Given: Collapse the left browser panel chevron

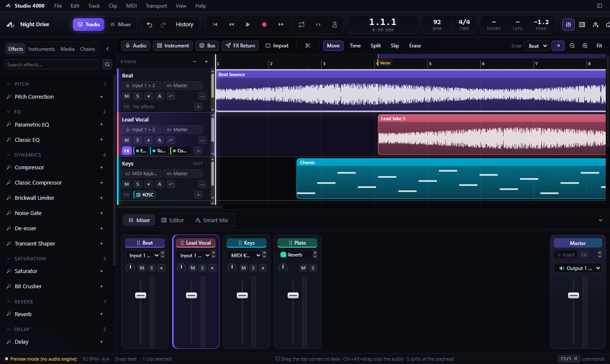Looking at the screenshot, I should pyautogui.click(x=108, y=49).
